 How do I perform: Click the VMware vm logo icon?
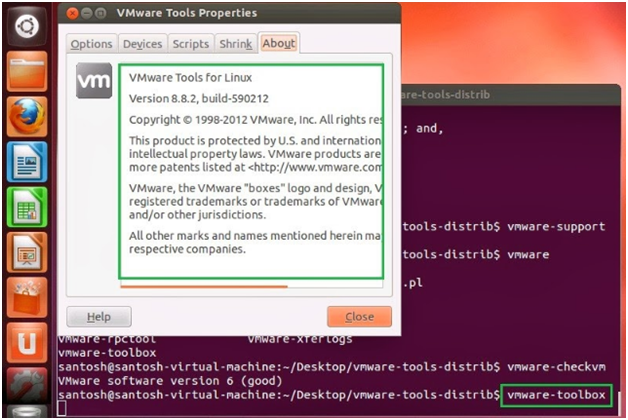(94, 80)
